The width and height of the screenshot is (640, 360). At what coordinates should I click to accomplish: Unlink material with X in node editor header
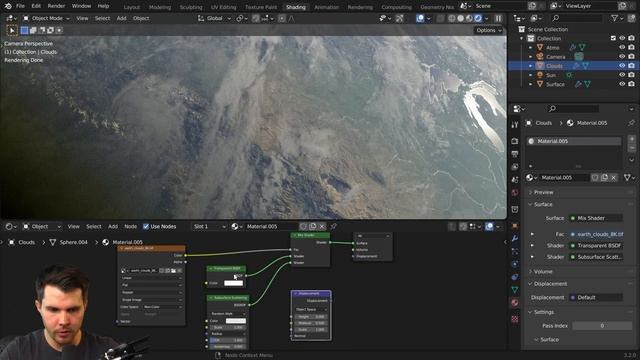322,227
